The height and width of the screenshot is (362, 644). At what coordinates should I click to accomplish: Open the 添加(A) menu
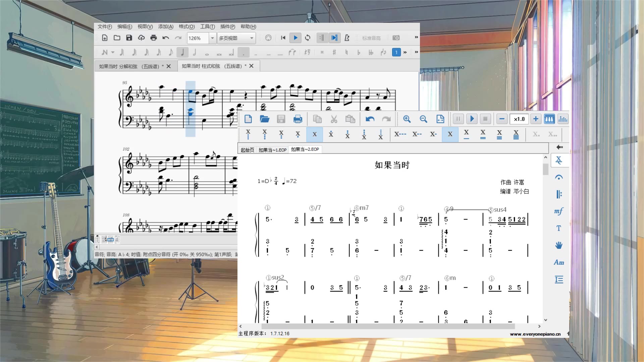[166, 26]
